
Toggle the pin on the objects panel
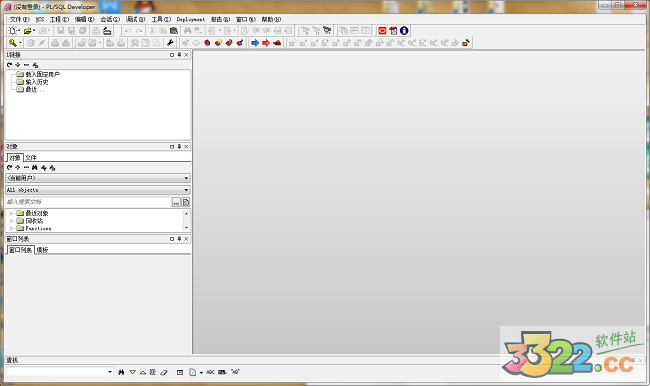[179, 147]
